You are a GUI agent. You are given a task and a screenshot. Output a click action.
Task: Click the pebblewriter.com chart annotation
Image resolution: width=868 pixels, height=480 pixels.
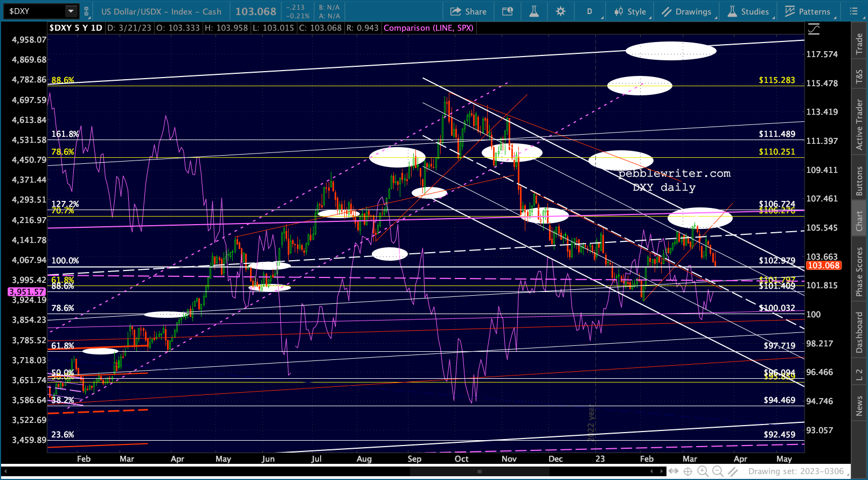675,173
